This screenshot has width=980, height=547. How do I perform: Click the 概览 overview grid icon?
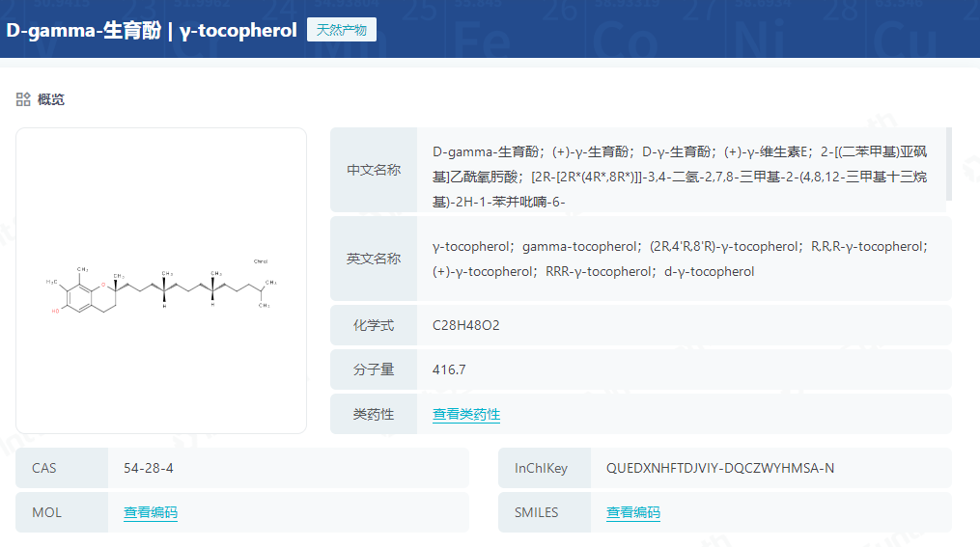[23, 99]
